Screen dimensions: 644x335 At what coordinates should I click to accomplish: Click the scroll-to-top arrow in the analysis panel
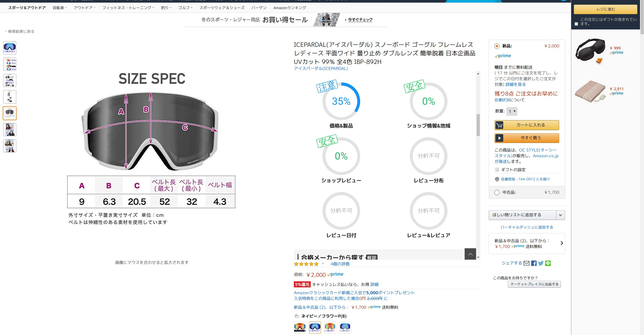470,254
